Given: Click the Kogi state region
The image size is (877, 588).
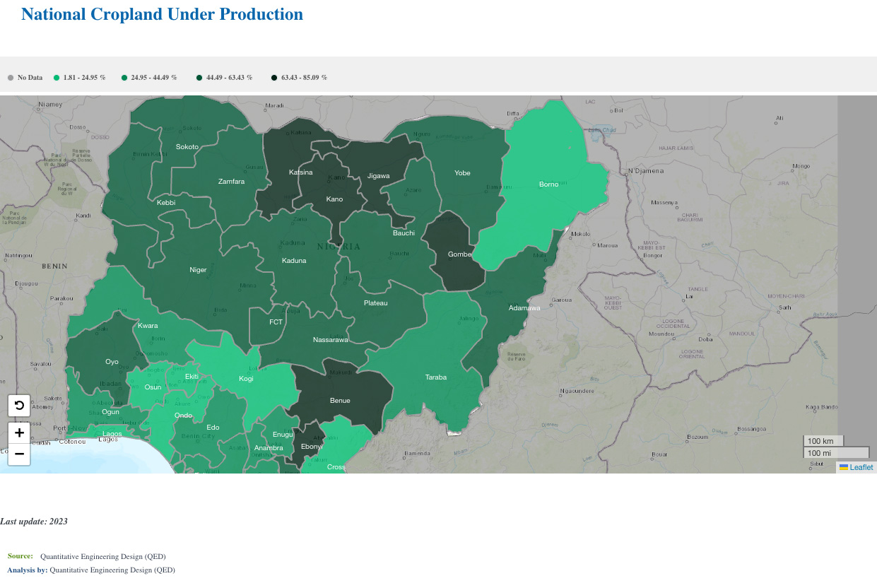Looking at the screenshot, I should pyautogui.click(x=246, y=379).
